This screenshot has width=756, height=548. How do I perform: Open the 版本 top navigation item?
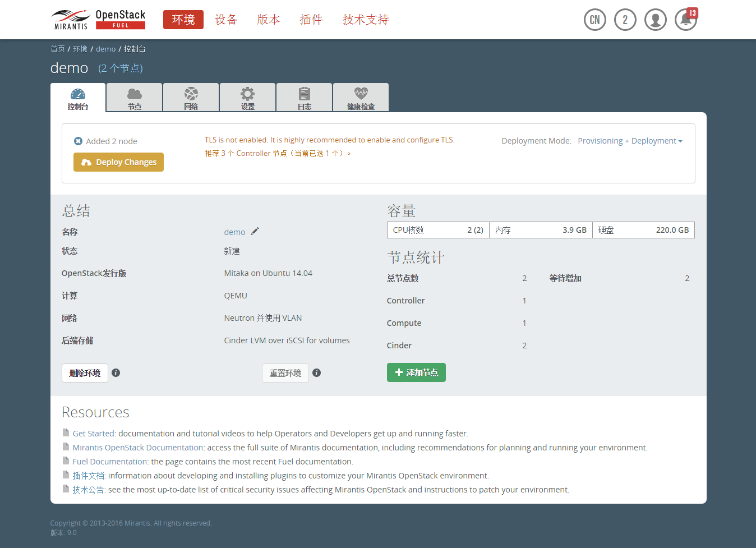[269, 20]
